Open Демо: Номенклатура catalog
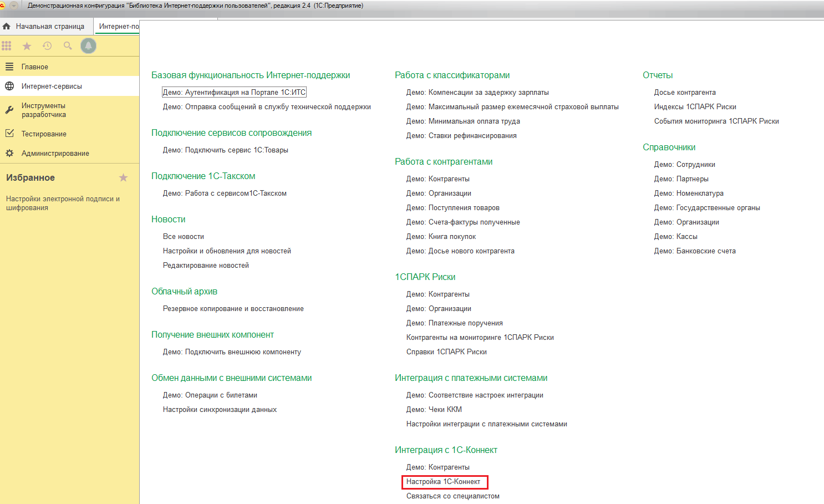Image resolution: width=824 pixels, height=504 pixels. click(689, 193)
